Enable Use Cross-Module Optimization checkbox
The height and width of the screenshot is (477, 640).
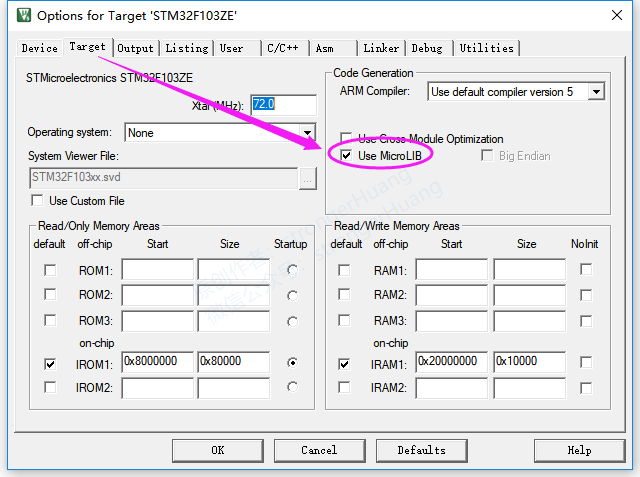(346, 138)
